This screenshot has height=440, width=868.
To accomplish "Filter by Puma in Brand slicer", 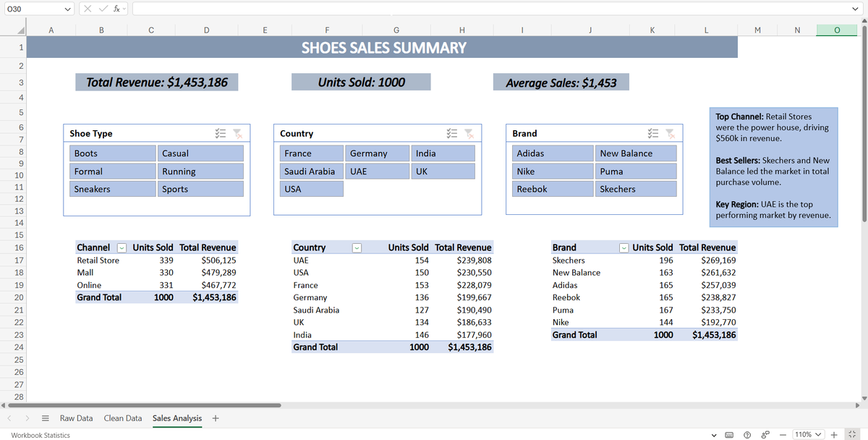I will point(637,172).
